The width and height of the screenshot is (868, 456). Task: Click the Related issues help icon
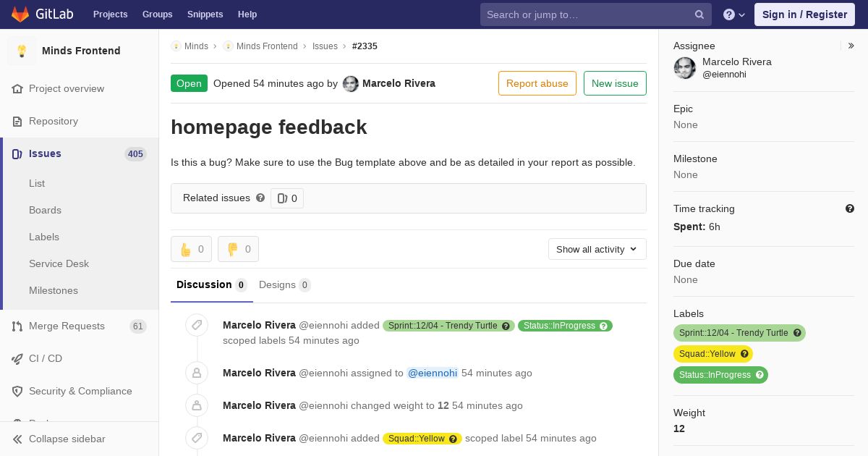pos(260,198)
